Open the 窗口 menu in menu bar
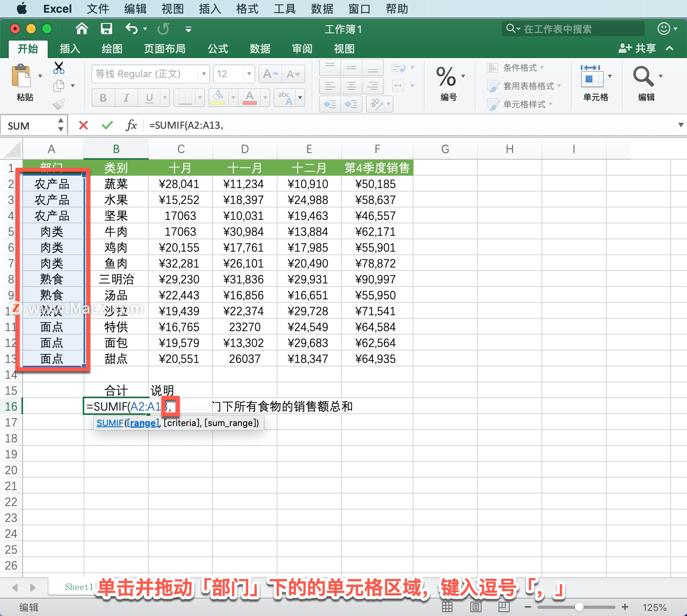Viewport: 687px width, 616px height. (359, 9)
